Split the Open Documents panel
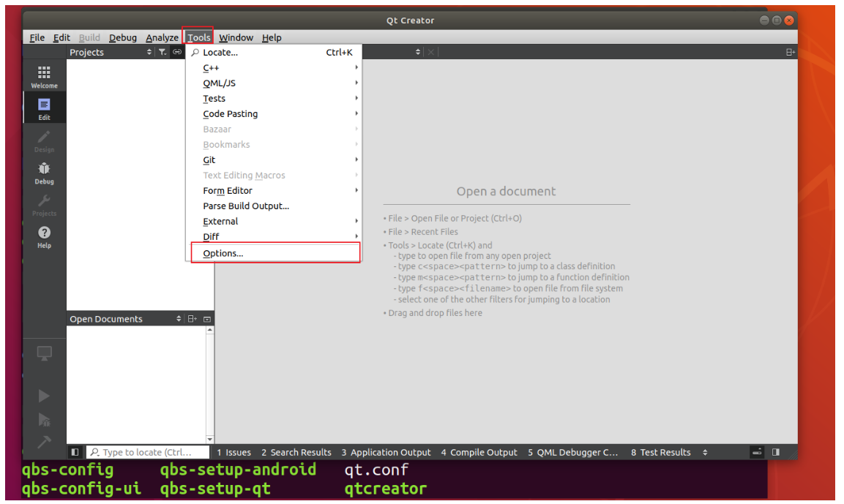Viewport: 844px width, 504px height. [x=193, y=319]
